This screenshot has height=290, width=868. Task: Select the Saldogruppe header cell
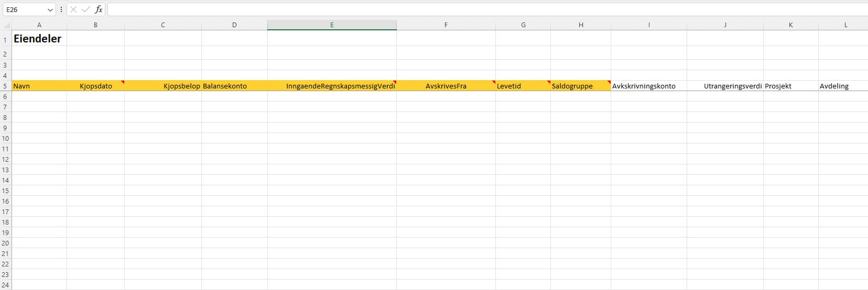pyautogui.click(x=580, y=86)
